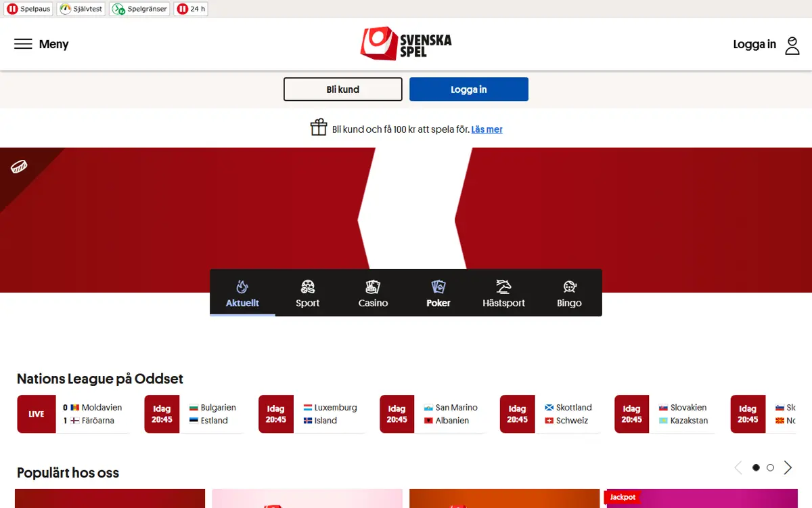Show next Populärt hos oss items

tap(788, 467)
